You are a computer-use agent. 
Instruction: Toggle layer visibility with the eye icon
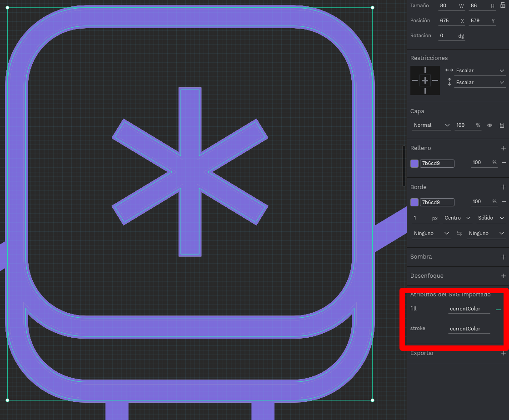(x=489, y=125)
